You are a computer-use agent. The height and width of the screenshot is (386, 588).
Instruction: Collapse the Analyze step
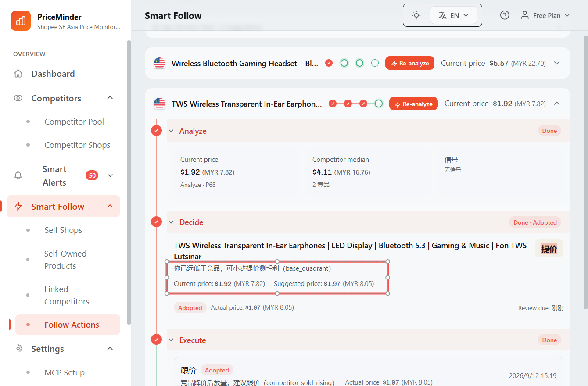[171, 131]
